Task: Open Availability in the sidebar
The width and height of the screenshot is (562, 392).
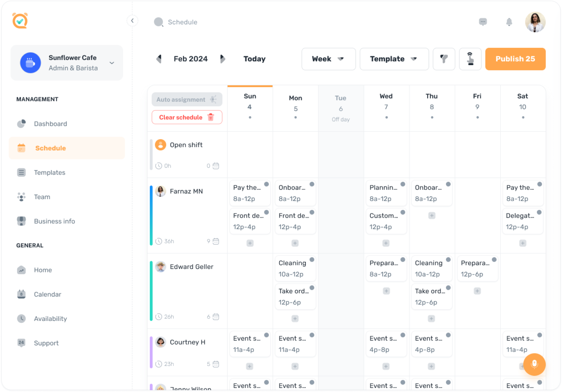Action: click(x=50, y=319)
